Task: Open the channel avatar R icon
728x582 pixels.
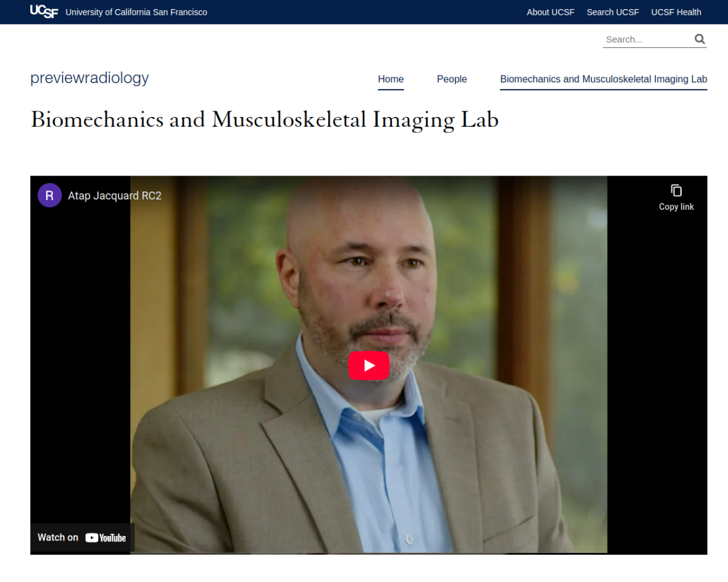Action: [49, 196]
